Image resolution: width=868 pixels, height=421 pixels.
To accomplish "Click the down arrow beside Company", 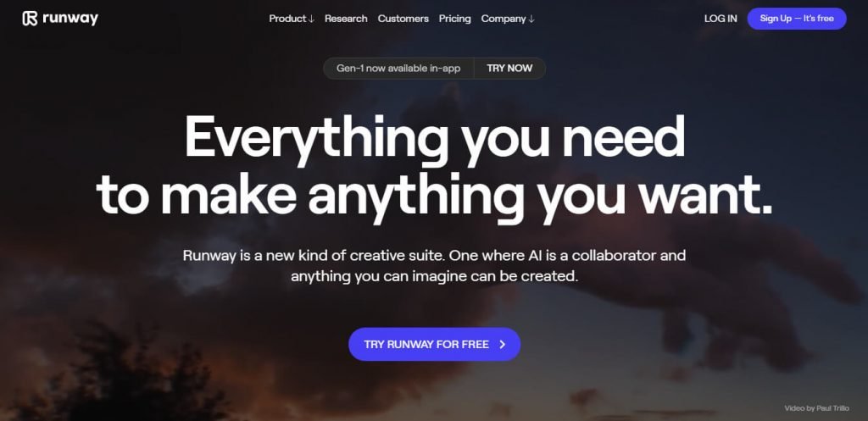I will 531,19.
